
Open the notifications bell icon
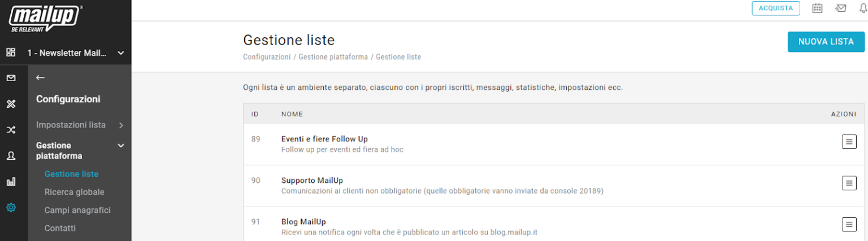[863, 8]
